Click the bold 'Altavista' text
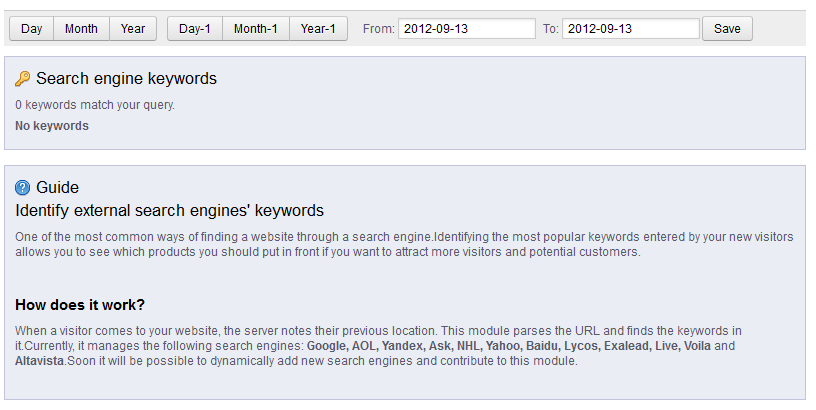This screenshot has height=410, width=816. [39, 361]
